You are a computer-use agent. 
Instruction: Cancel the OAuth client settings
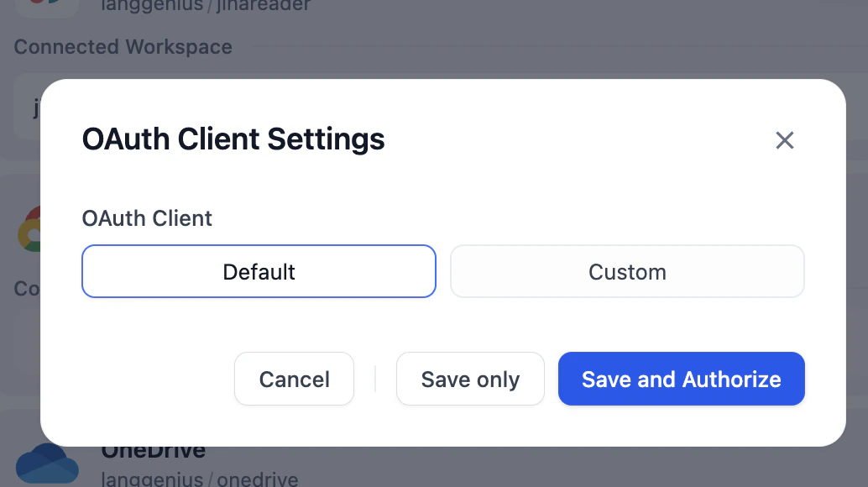click(x=294, y=379)
